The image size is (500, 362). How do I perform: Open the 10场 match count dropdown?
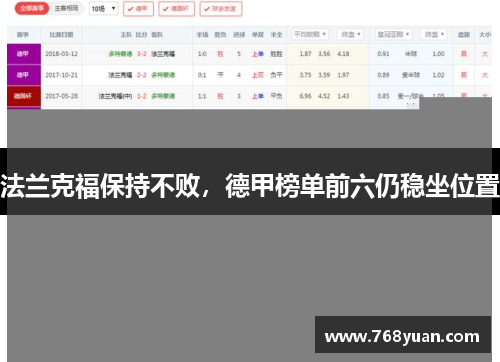(104, 9)
